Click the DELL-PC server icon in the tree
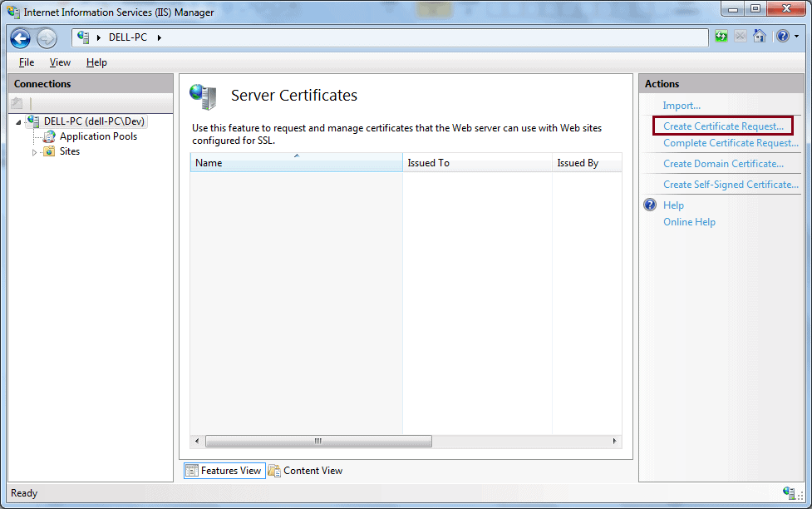Viewport: 812px width, 509px height. (x=32, y=121)
